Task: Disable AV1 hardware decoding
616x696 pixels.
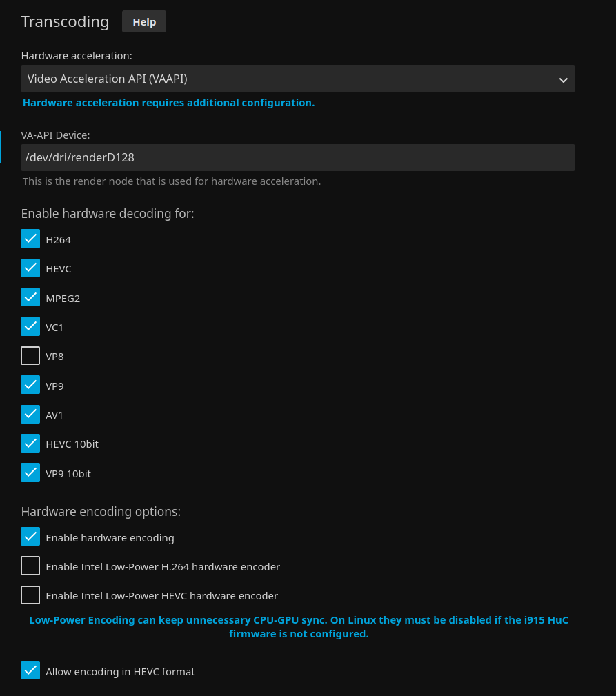Action: pyautogui.click(x=30, y=415)
